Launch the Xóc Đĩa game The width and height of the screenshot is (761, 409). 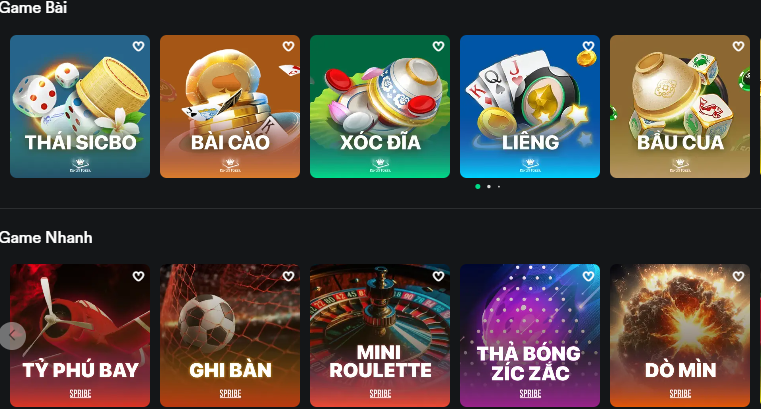click(x=380, y=106)
